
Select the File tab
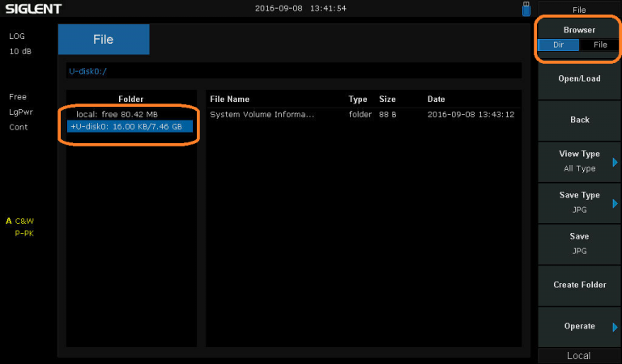point(104,40)
